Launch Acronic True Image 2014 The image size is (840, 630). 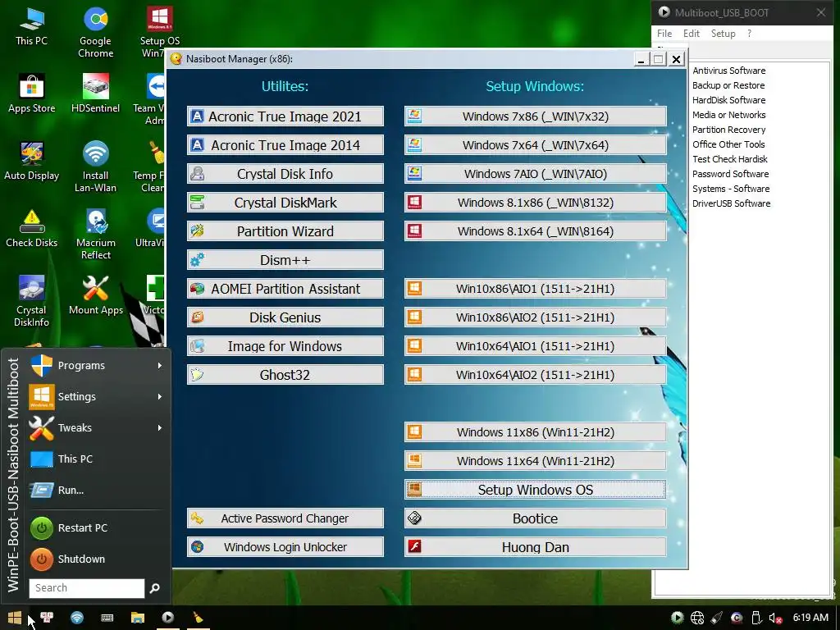tap(285, 145)
